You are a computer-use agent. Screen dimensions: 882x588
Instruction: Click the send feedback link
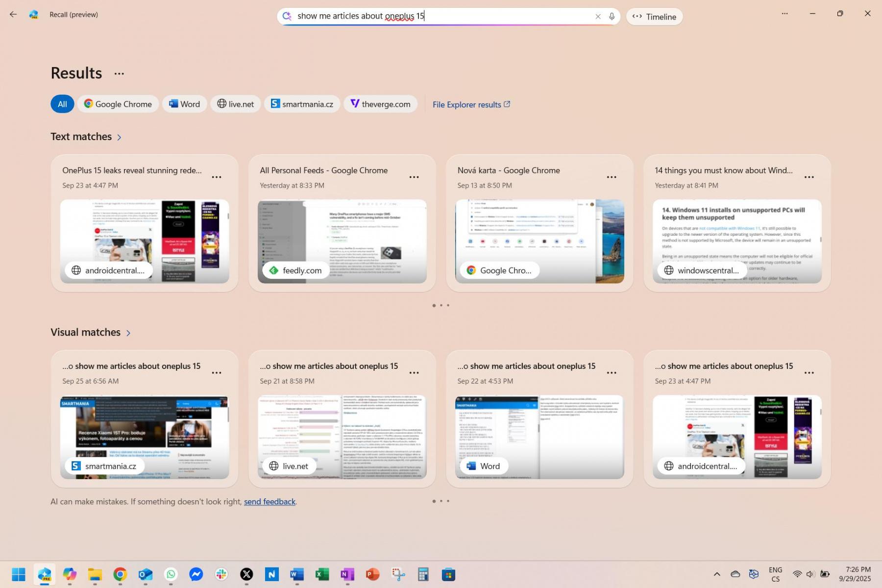point(269,501)
